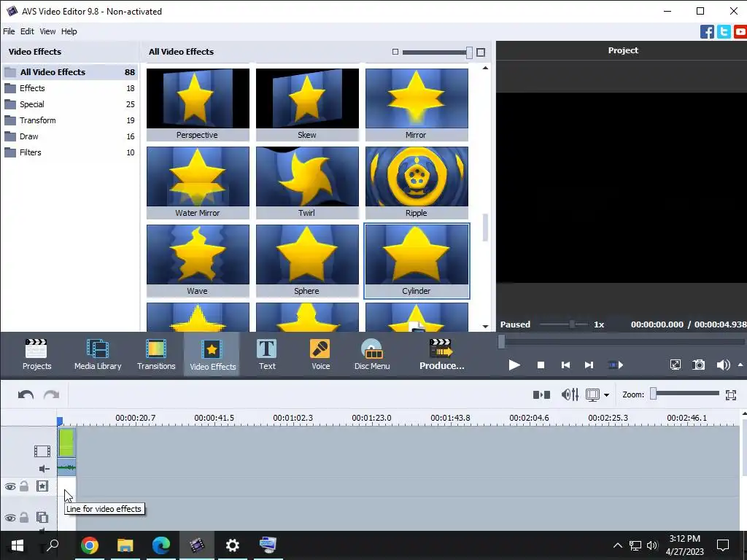The width and height of the screenshot is (747, 560).
Task: Click effects list scroll up arrow
Action: pos(485,68)
